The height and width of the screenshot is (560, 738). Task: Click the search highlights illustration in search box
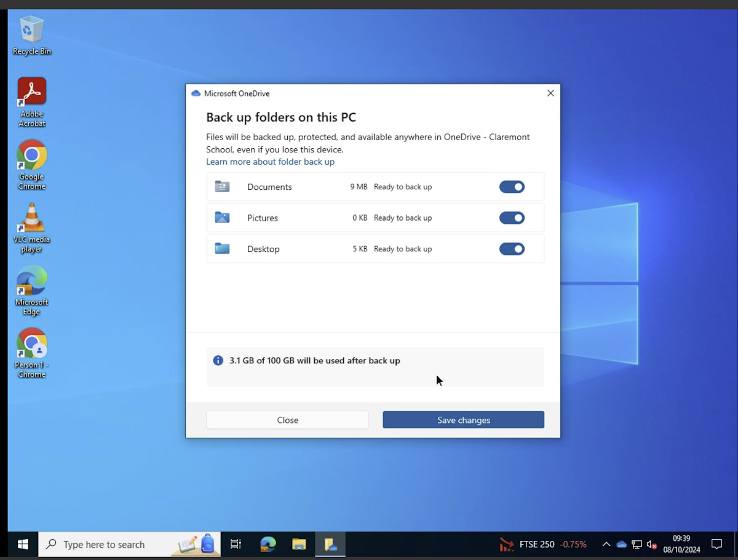(197, 544)
